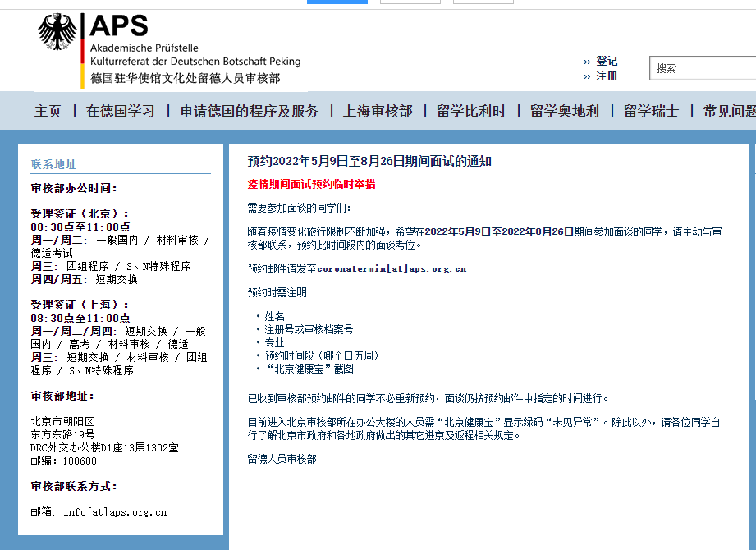The image size is (756, 550).
Task: Click the 注册 registration link
Action: point(607,76)
